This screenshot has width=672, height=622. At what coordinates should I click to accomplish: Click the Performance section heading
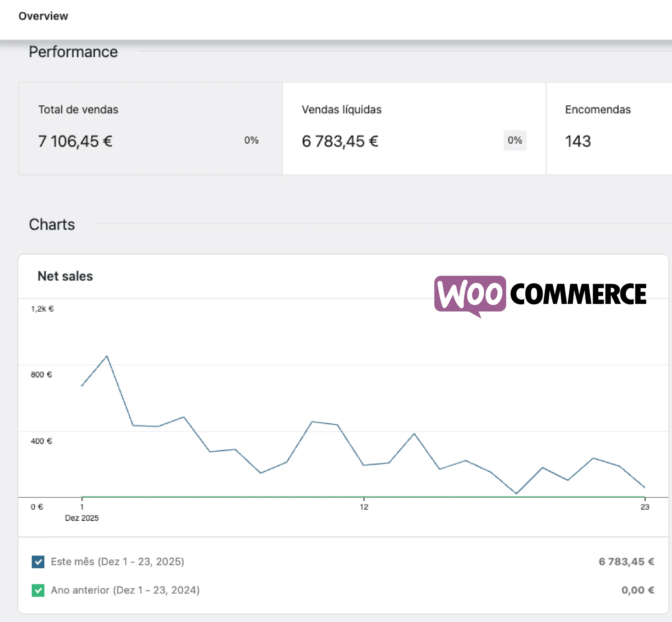(73, 52)
